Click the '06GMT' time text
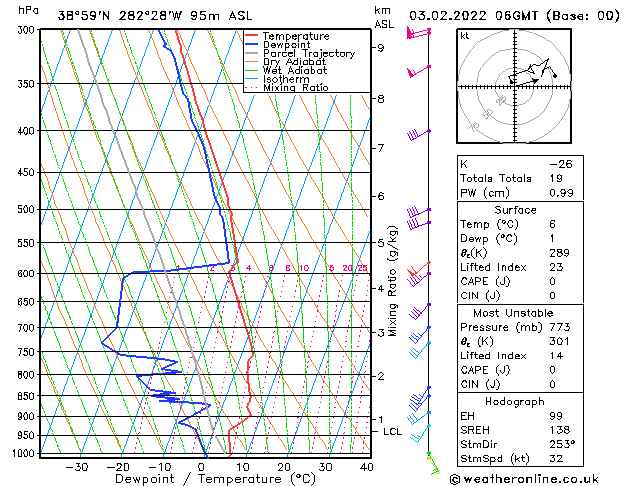This screenshot has width=629, height=486. [517, 16]
